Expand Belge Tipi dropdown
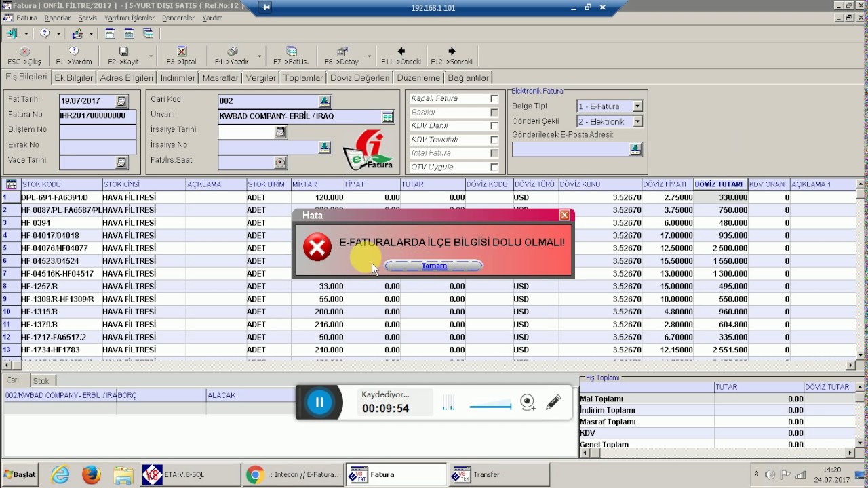The height and width of the screenshot is (488, 868). 637,106
